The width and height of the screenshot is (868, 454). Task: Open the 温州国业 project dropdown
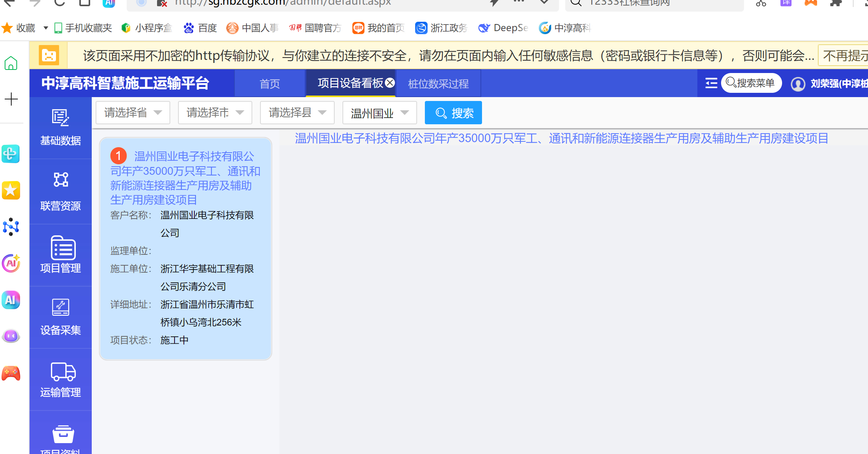[x=379, y=113]
